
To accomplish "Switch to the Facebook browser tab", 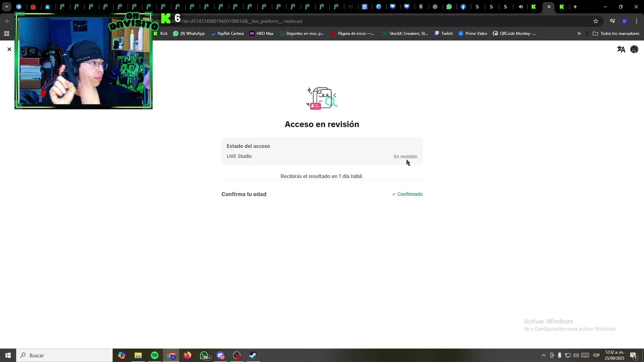I will pos(463,7).
